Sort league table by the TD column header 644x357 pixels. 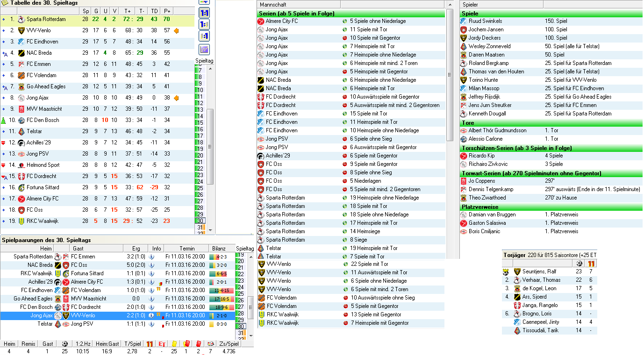tap(154, 11)
